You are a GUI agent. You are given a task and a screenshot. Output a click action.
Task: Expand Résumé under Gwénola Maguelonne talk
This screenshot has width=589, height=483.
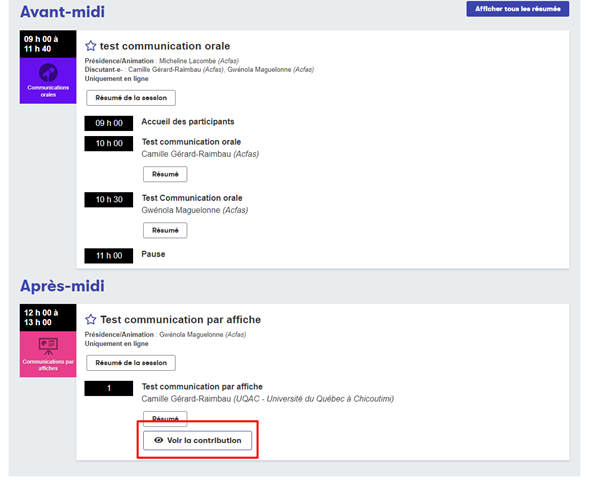click(x=165, y=230)
